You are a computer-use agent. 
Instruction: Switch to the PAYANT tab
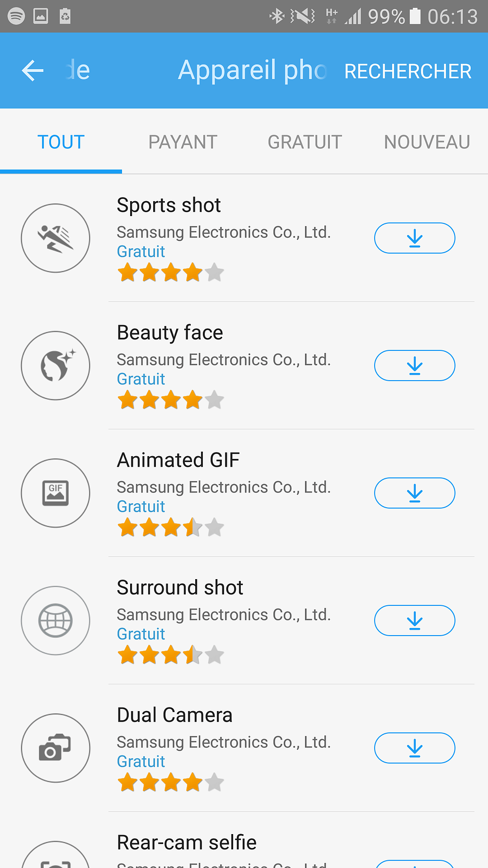click(183, 142)
